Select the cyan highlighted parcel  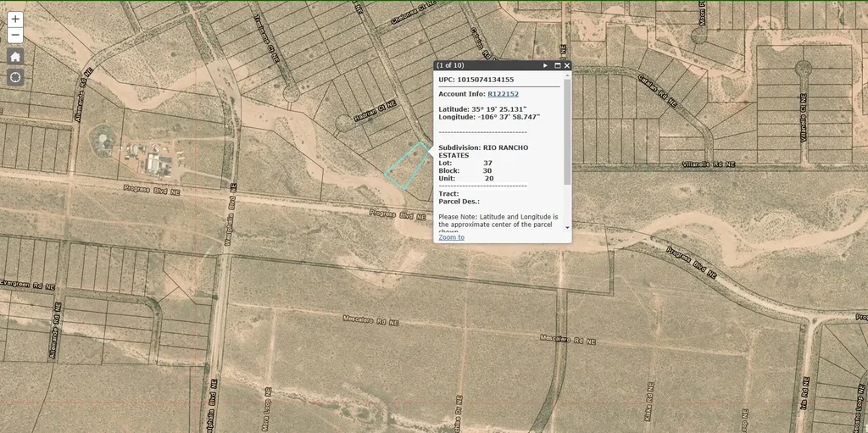tap(407, 165)
